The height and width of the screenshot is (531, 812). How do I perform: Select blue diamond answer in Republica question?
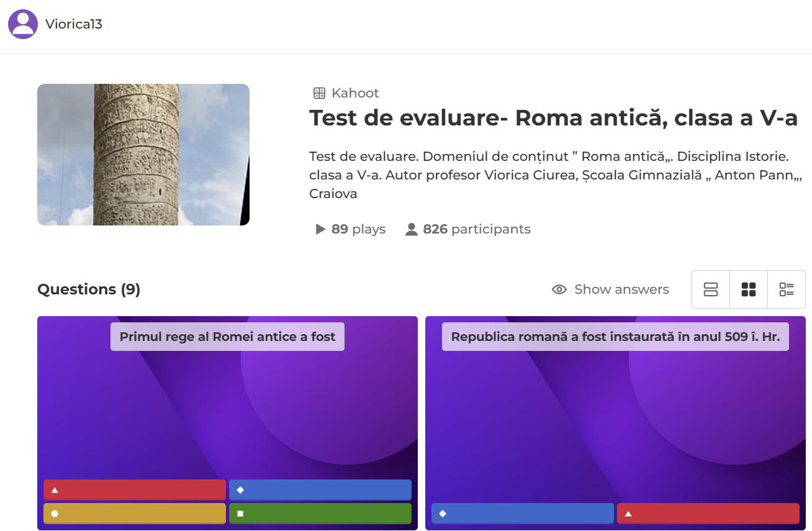tap(522, 514)
